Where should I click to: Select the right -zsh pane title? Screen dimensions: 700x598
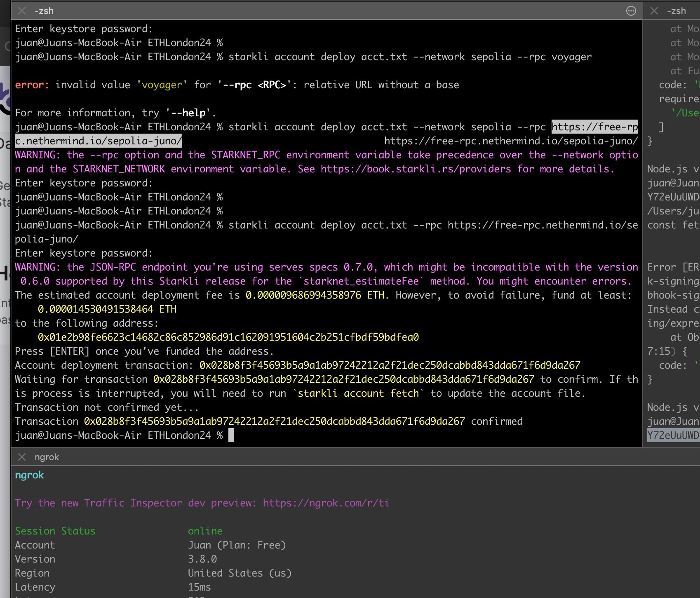pyautogui.click(x=676, y=11)
